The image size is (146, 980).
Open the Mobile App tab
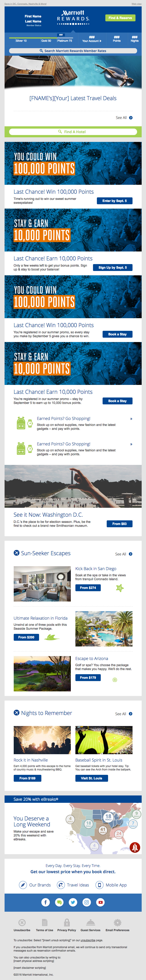[x=111, y=885]
